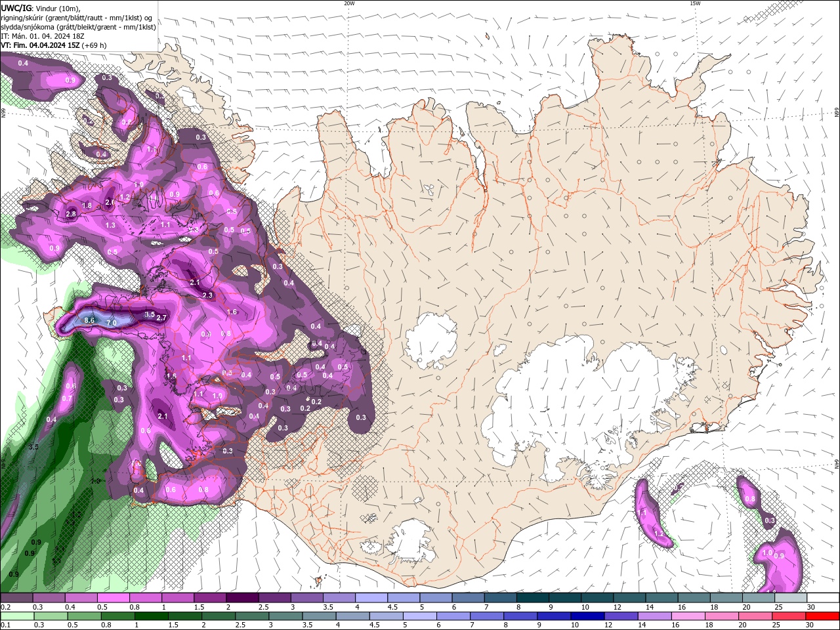This screenshot has width=840, height=630.
Task: Click light pink rain swatch between 16 and 18
Action: tap(688, 616)
